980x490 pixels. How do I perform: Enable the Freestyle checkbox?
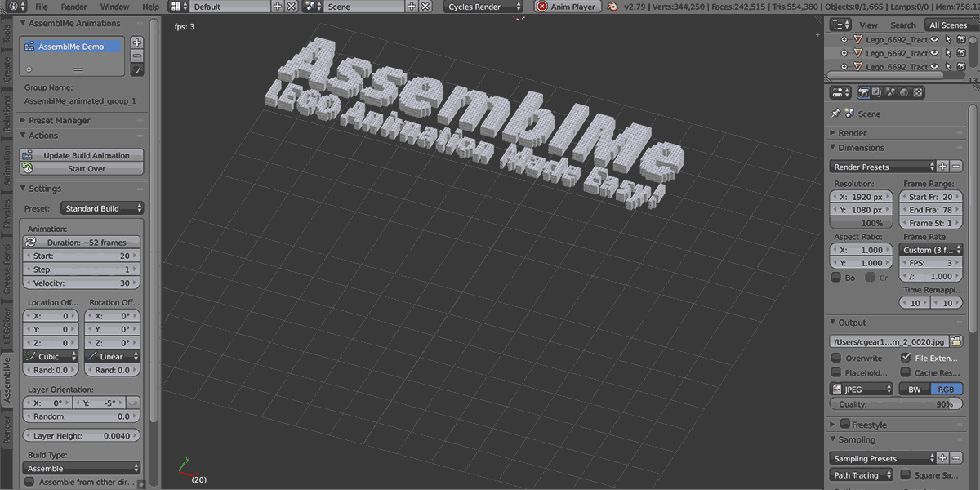click(845, 425)
